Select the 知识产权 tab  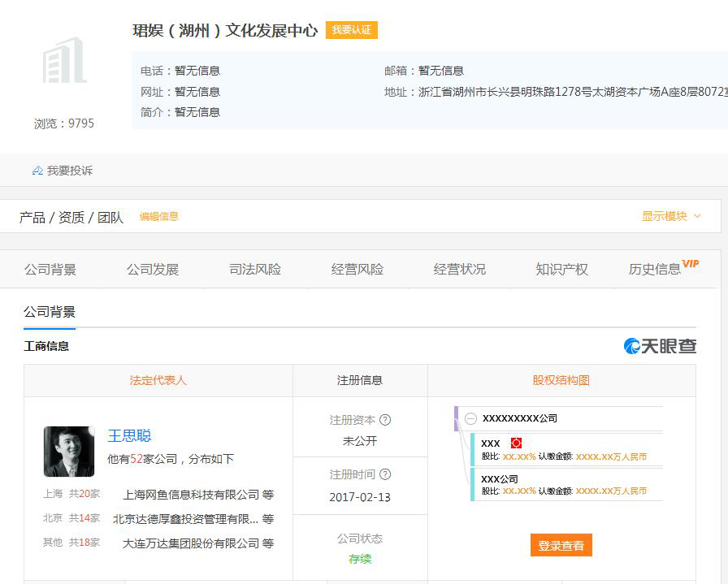point(561,269)
